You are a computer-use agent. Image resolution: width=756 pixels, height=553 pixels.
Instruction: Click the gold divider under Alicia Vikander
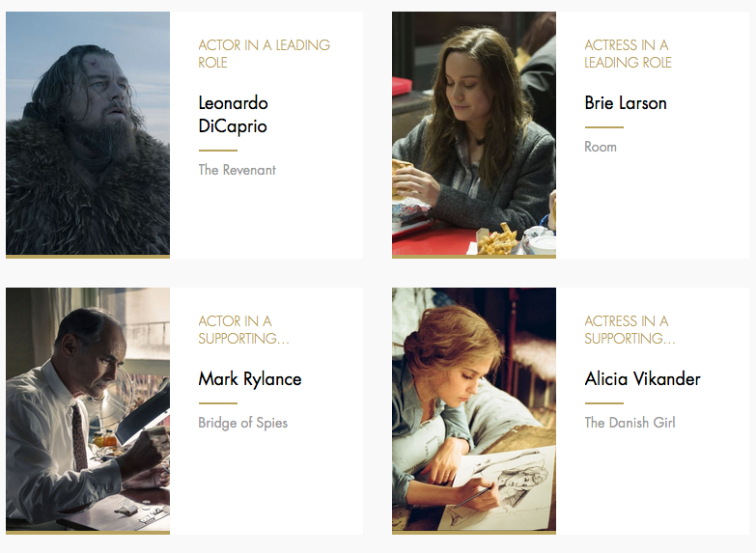(604, 403)
